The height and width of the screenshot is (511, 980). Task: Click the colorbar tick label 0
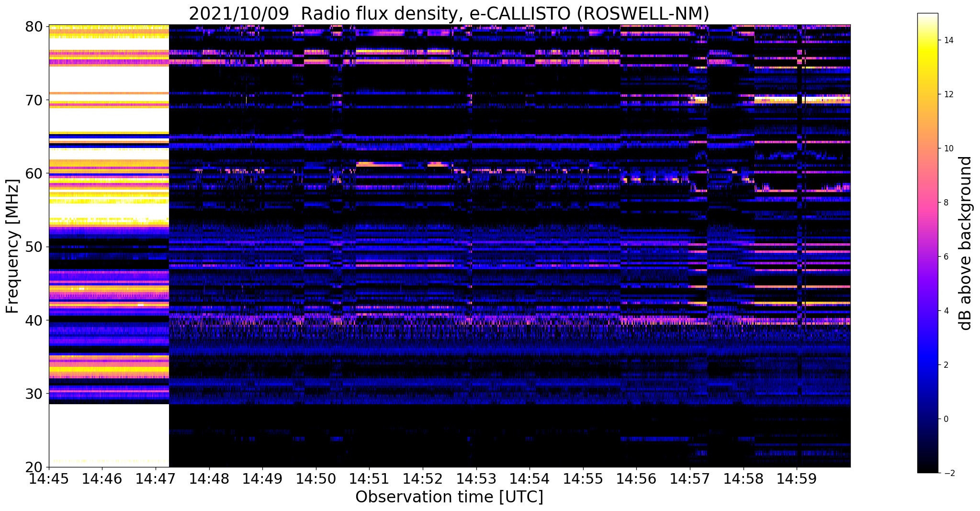point(946,419)
